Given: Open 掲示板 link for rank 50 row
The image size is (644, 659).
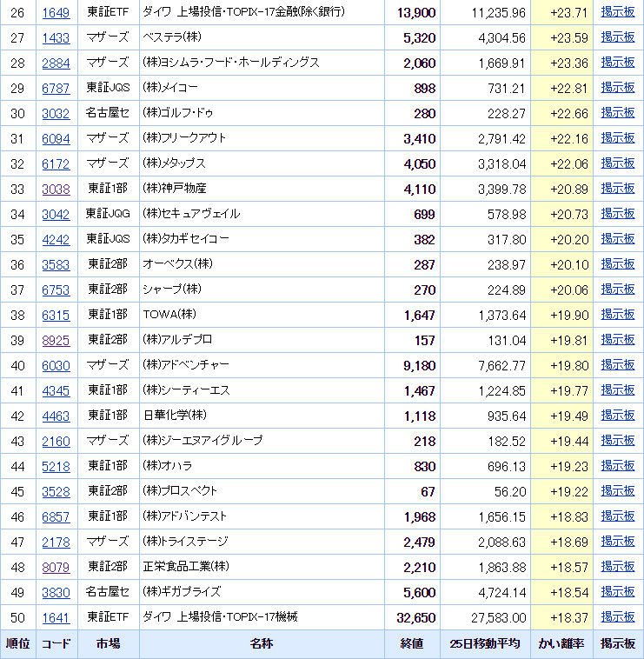Looking at the screenshot, I should pyautogui.click(x=618, y=617).
